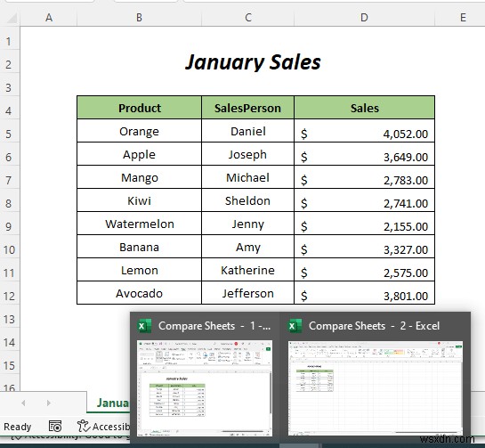485x448 pixels.
Task: Select the Avocado product cell
Action: pos(139,293)
